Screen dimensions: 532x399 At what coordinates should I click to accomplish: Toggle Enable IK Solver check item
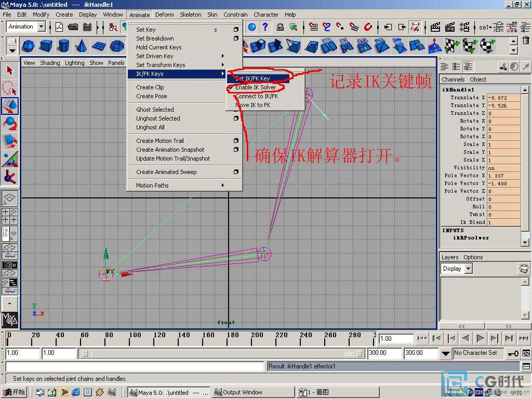coord(255,87)
